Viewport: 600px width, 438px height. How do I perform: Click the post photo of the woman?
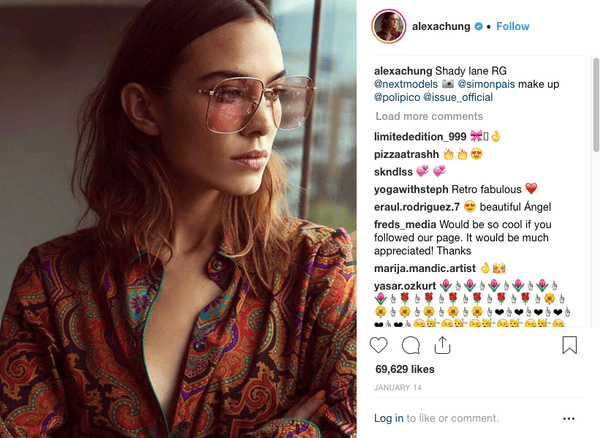[178, 219]
